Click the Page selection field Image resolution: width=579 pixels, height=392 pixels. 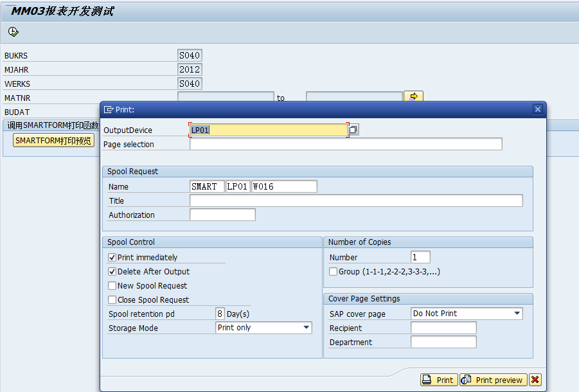tap(346, 144)
